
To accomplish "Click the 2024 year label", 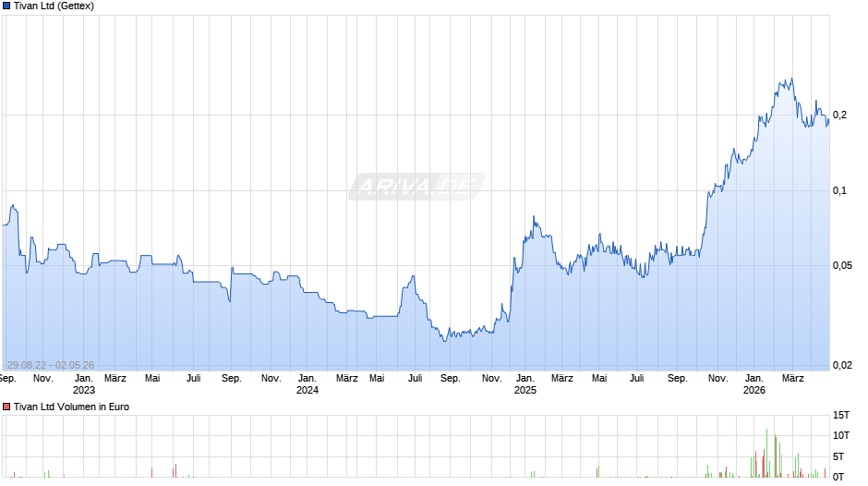I will point(307,390).
